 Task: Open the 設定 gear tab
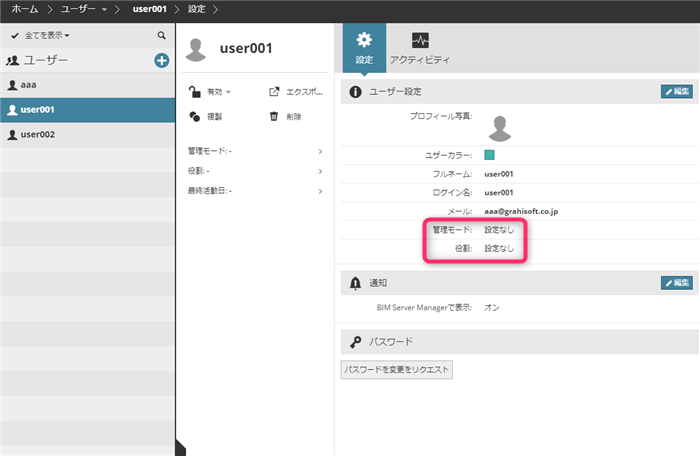(x=364, y=48)
